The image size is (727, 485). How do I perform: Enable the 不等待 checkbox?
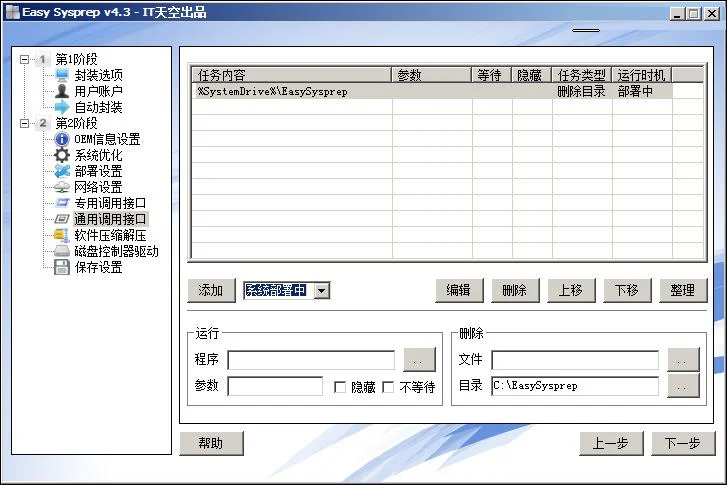pos(388,387)
